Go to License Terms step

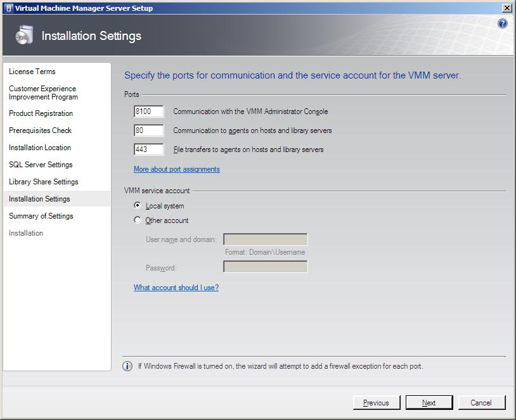pos(32,72)
